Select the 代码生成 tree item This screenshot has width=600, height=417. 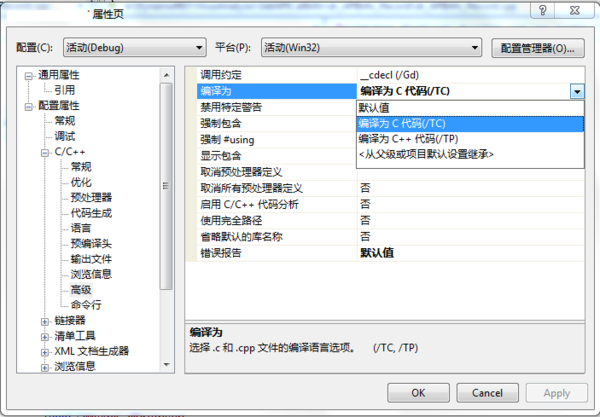[x=91, y=213]
